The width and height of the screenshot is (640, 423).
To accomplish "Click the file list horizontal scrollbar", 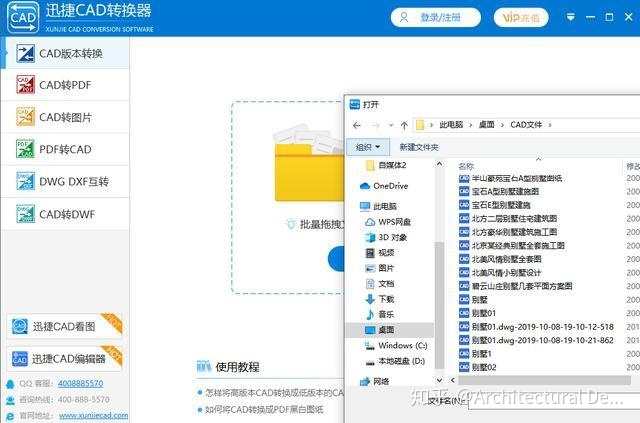I will pyautogui.click(x=544, y=380).
